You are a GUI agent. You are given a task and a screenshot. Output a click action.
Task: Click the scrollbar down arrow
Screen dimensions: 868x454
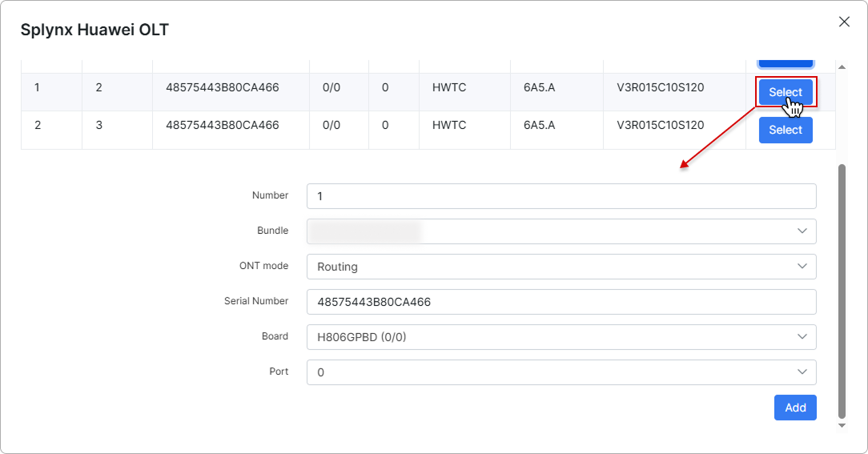[x=842, y=425]
